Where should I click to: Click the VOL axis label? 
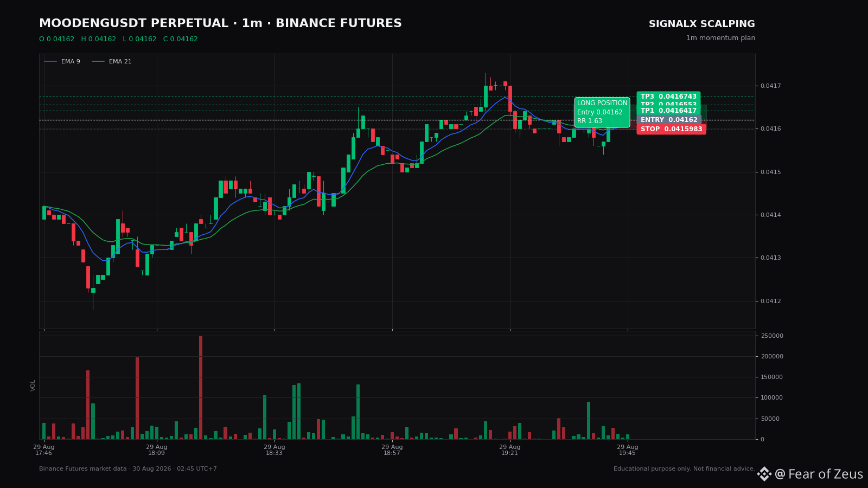(33, 385)
